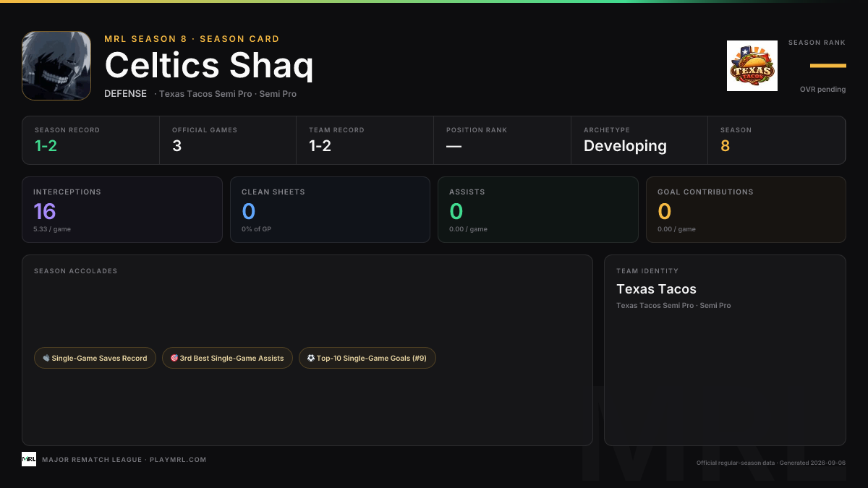
Task: Select the Top-10 Single-Game Goals (#9) badge
Action: pos(367,358)
